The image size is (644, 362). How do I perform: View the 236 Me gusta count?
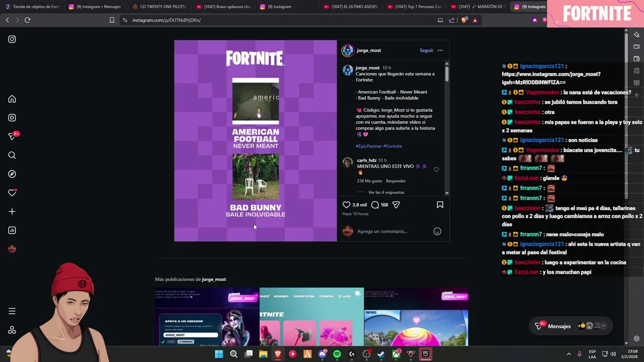tap(369, 181)
